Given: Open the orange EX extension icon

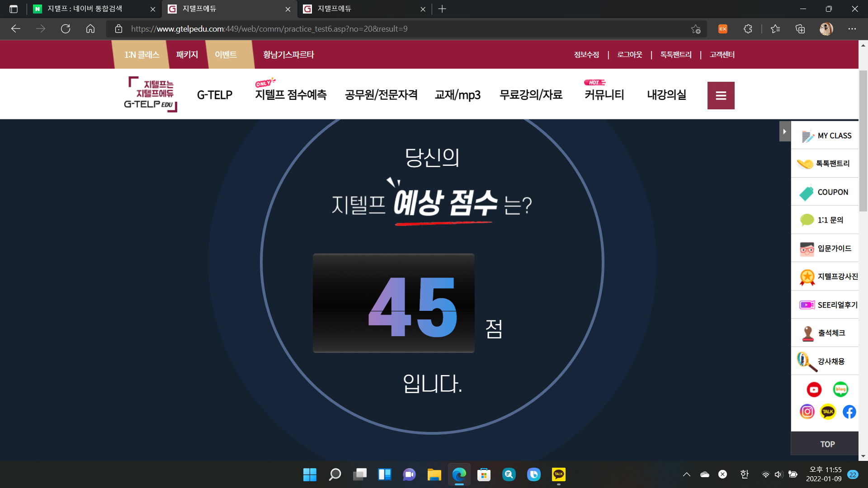Looking at the screenshot, I should click(x=723, y=29).
